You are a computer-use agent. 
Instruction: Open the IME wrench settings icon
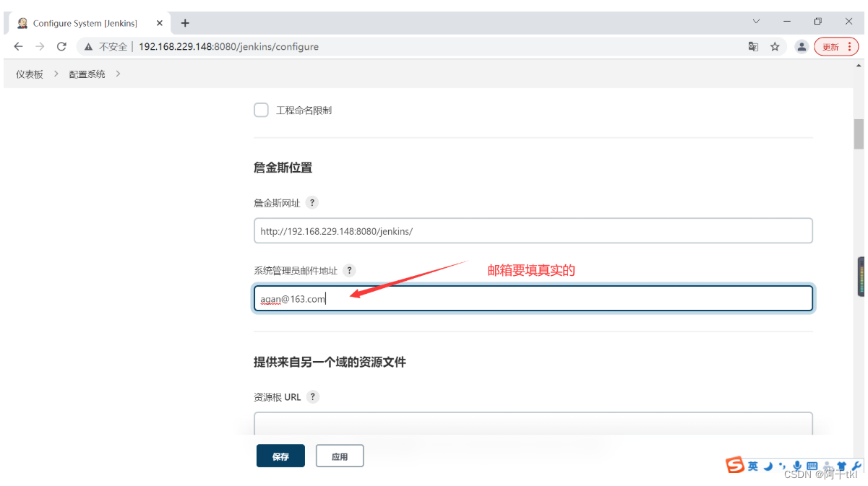tap(857, 466)
